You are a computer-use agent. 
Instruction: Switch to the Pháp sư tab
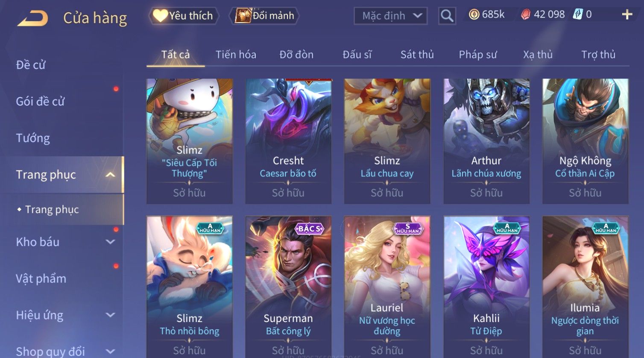[x=478, y=55]
